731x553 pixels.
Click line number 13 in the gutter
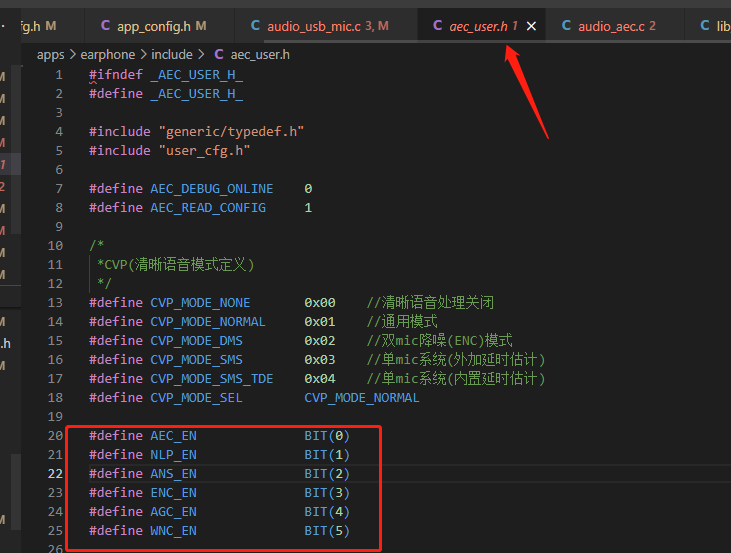pos(55,303)
